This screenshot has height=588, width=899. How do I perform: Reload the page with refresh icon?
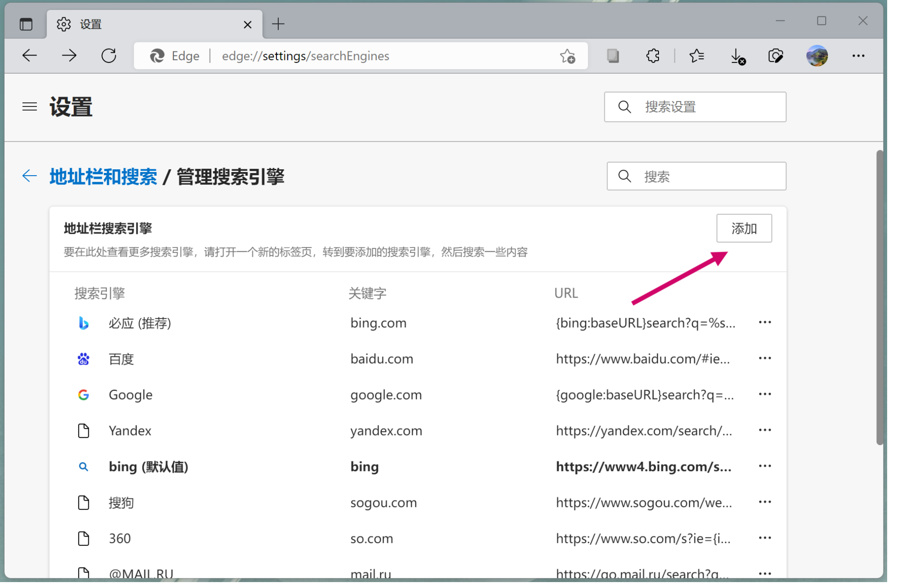point(109,56)
